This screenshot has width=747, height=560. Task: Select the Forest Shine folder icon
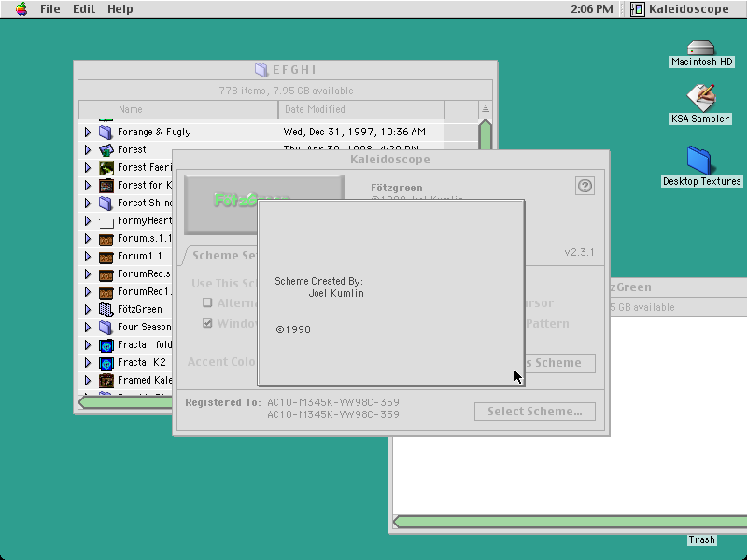click(x=106, y=203)
